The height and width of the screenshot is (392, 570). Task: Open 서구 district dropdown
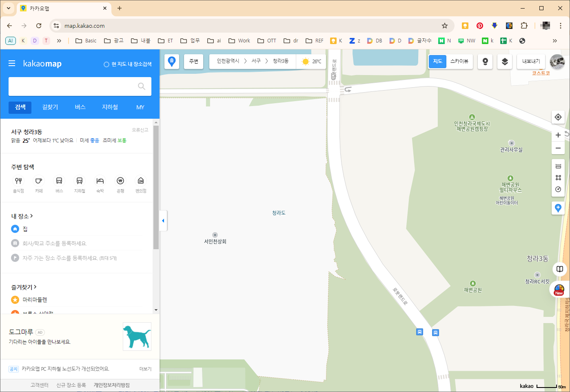(x=256, y=61)
